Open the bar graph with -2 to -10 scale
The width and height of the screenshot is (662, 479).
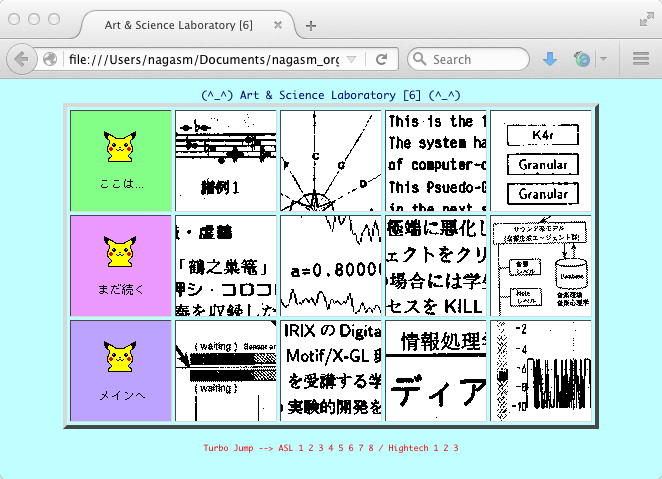point(541,371)
